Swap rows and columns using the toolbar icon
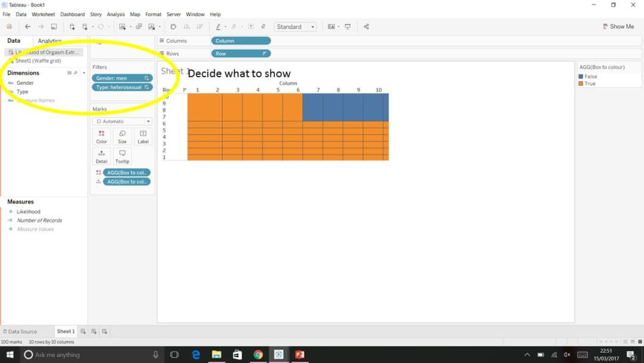Viewport: 644px width, 363px height. click(173, 26)
